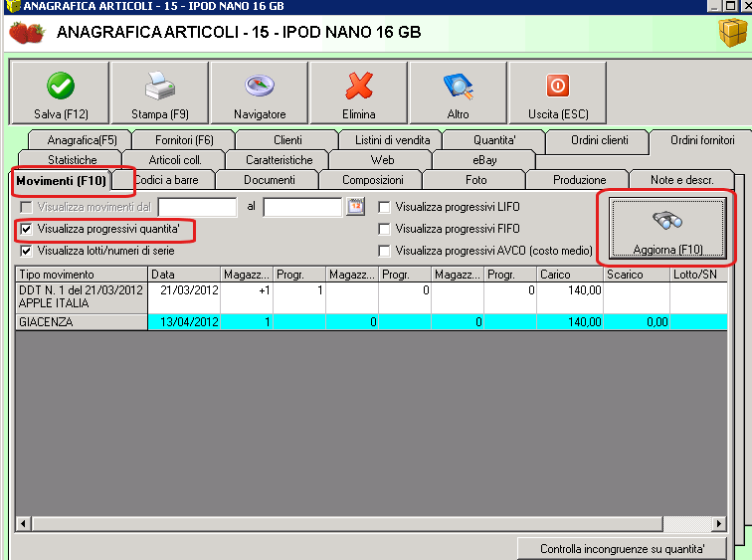Open the Produzione tab
This screenshot has width=752, height=560.
[579, 180]
